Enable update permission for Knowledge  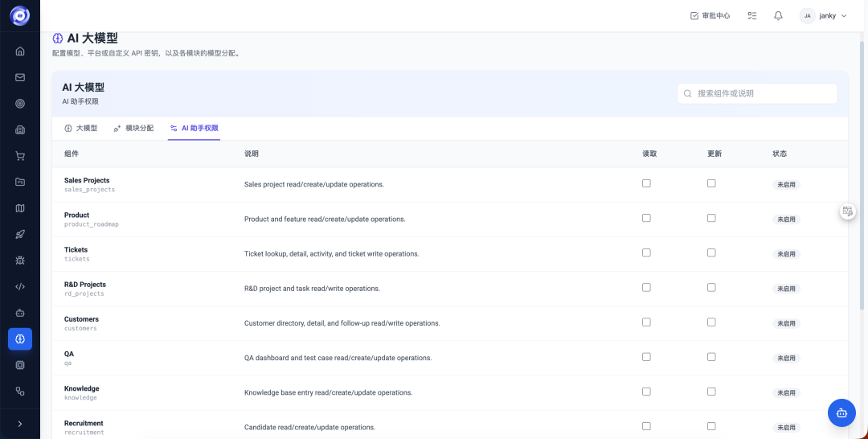click(711, 392)
